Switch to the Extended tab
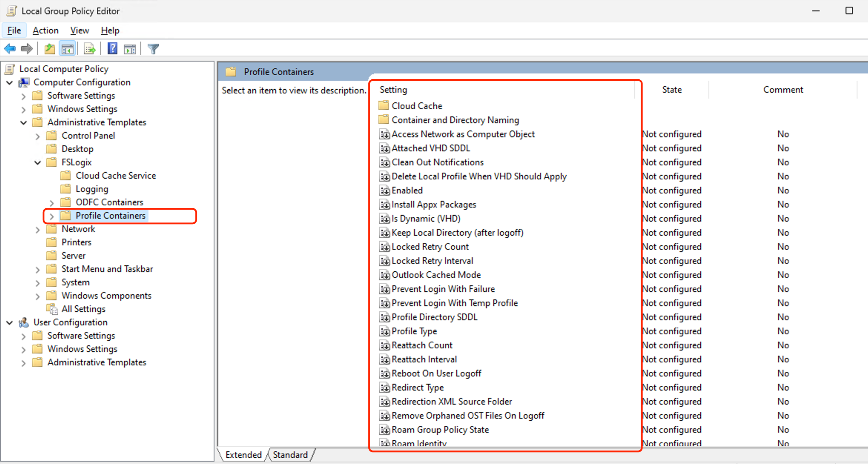The image size is (868, 464). pos(243,455)
